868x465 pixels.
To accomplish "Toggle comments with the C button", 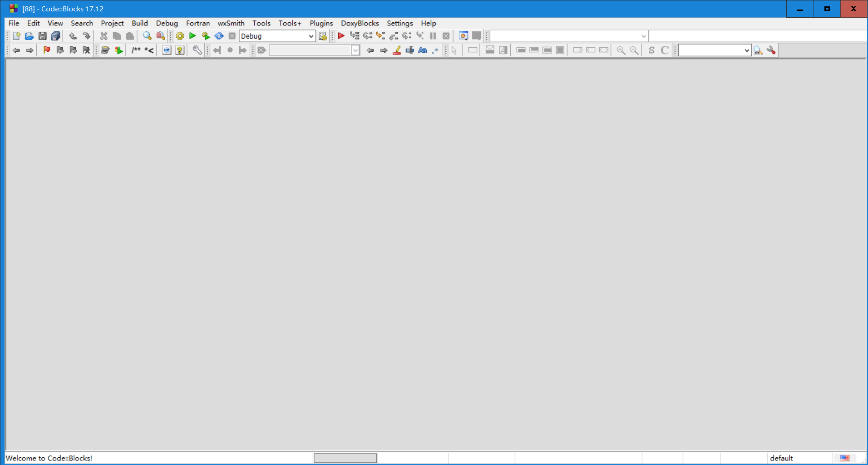I will pos(665,50).
